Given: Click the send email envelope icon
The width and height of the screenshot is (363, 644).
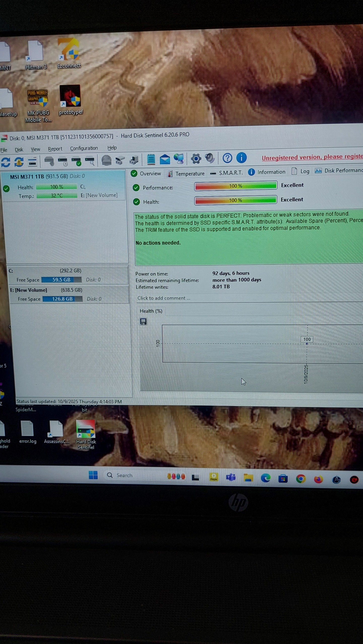Looking at the screenshot, I should (x=165, y=159).
